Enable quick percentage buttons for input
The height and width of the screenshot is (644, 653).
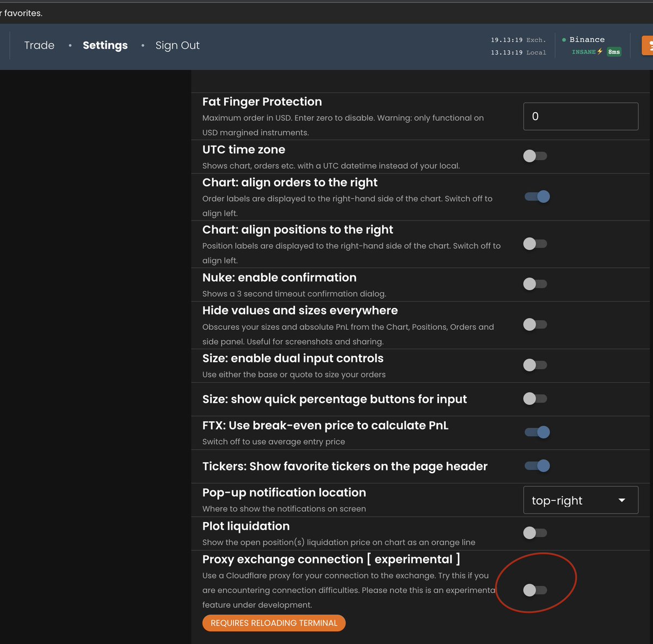point(535,398)
